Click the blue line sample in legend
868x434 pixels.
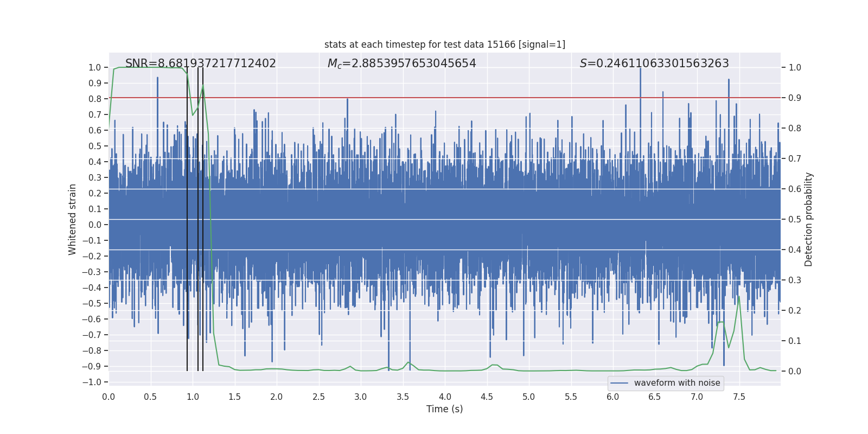point(619,383)
